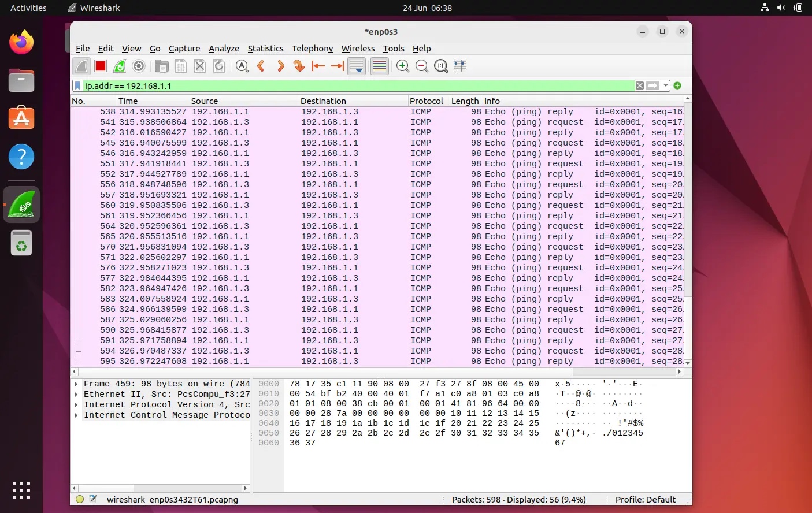
Task: Expand the Internet Protocol Version 4 section
Action: 76,404
